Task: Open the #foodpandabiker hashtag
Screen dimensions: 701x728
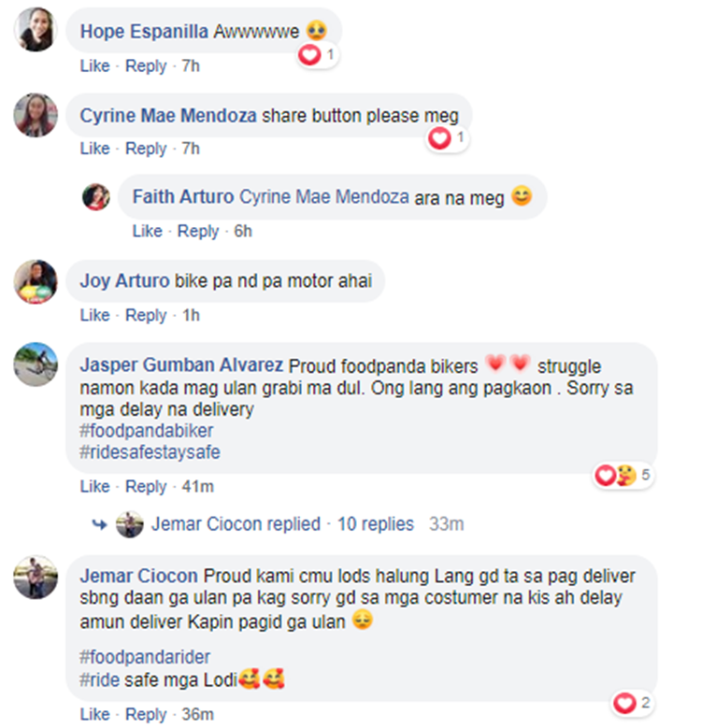Action: tap(146, 431)
